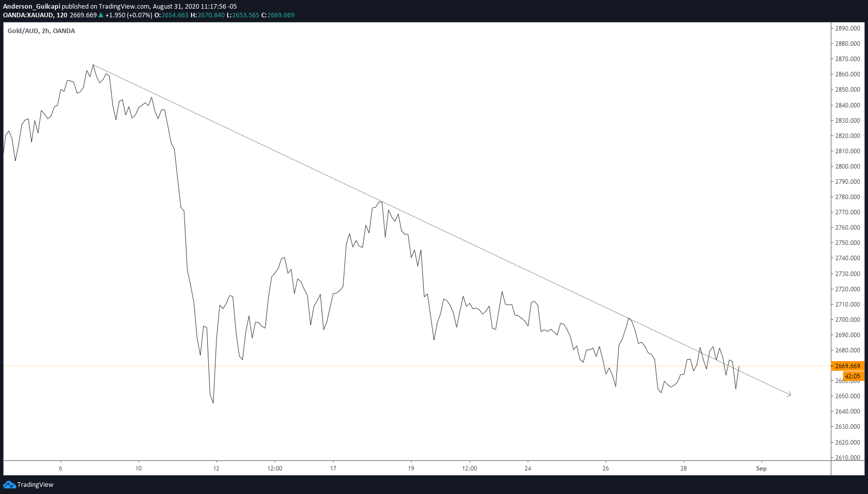The image size is (868, 494).
Task: Click the published date August 31, 2020 text
Action: click(177, 6)
